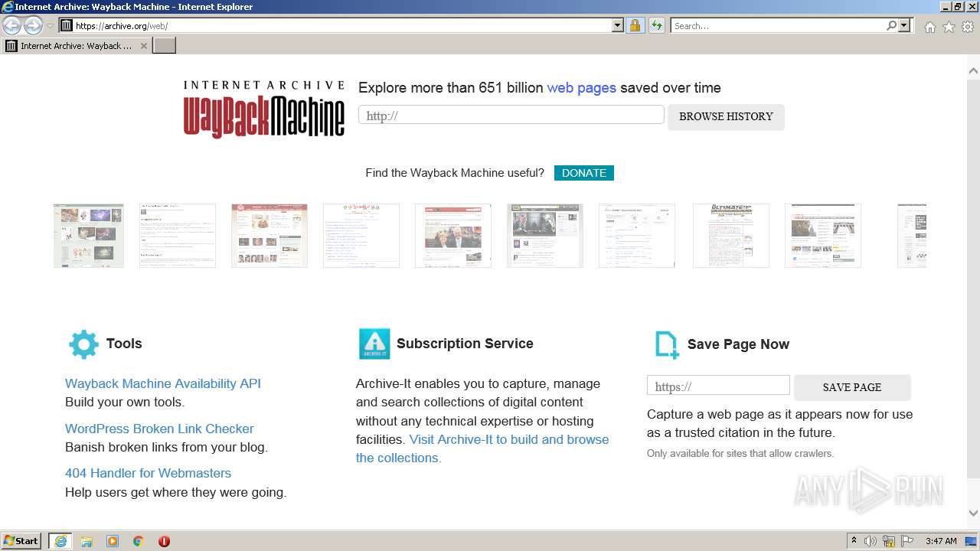Image resolution: width=980 pixels, height=551 pixels.
Task: Click the scrollbar down arrow
Action: click(973, 514)
